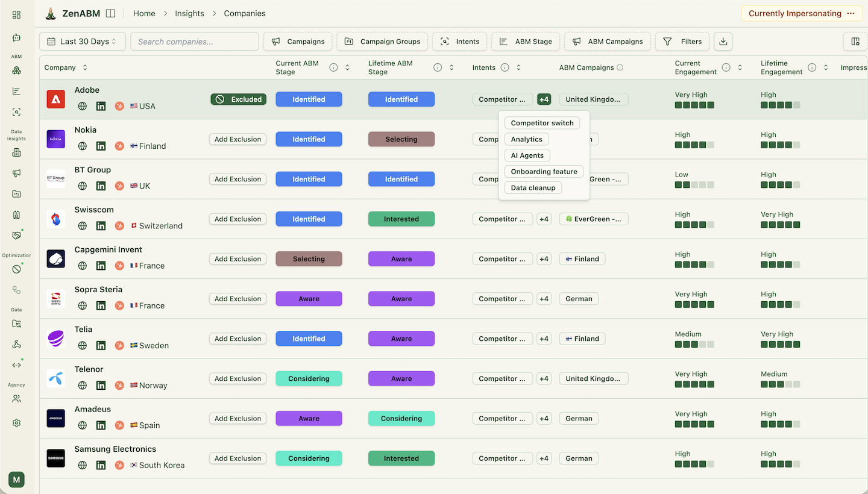Screen dimensions: 868x494
Task: Click Swisscom's red circular platform icon
Action: coord(119,225)
